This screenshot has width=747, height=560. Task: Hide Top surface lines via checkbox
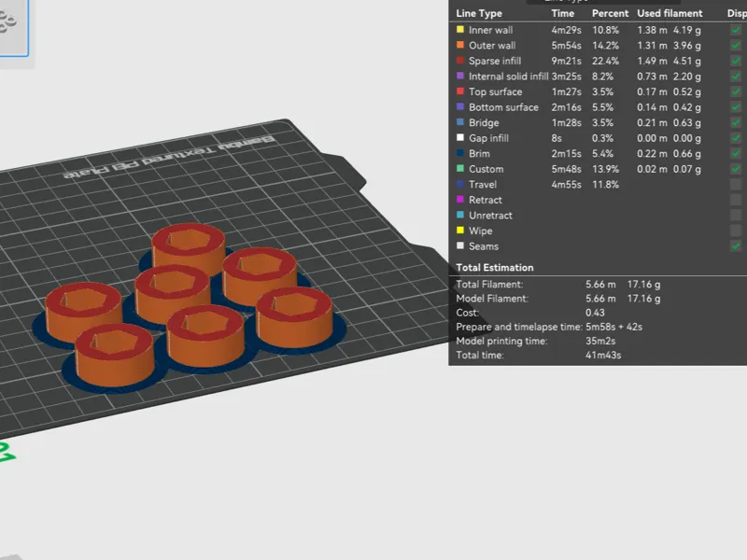coord(736,91)
